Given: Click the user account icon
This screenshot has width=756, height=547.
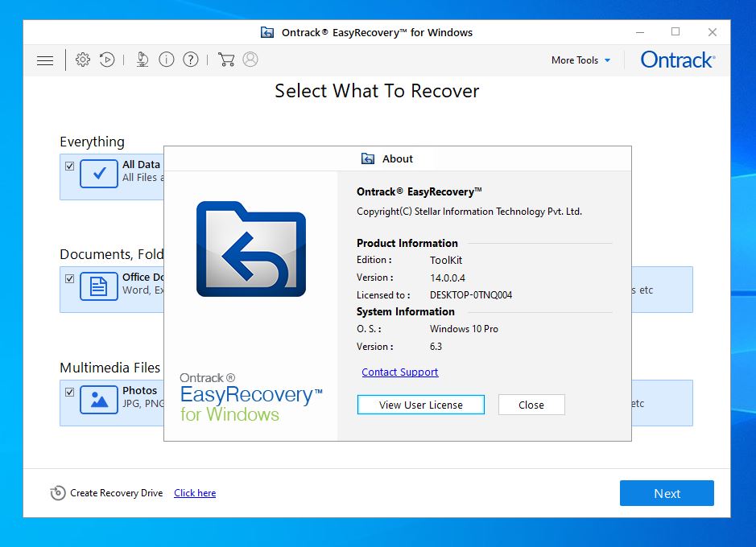Looking at the screenshot, I should coord(250,60).
